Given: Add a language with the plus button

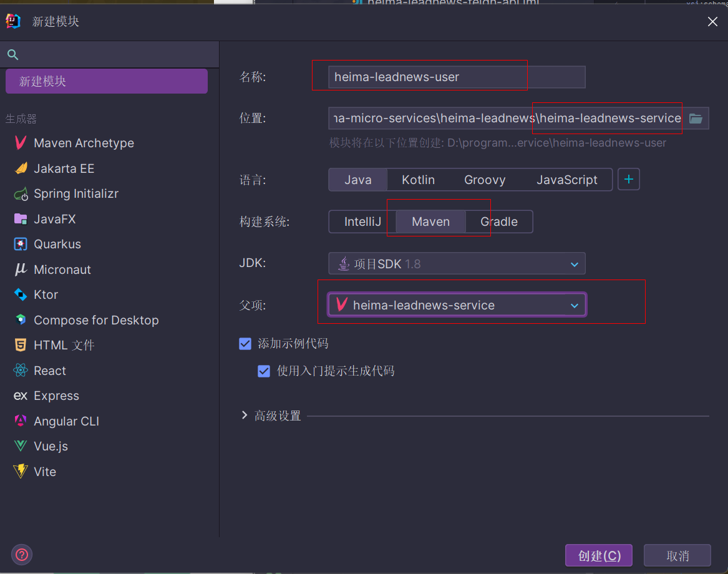Looking at the screenshot, I should coord(629,179).
